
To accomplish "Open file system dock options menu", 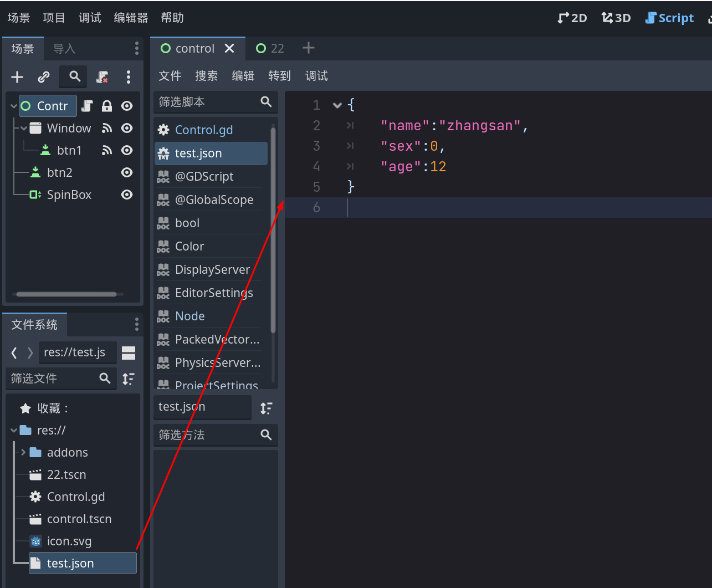I will click(x=136, y=324).
